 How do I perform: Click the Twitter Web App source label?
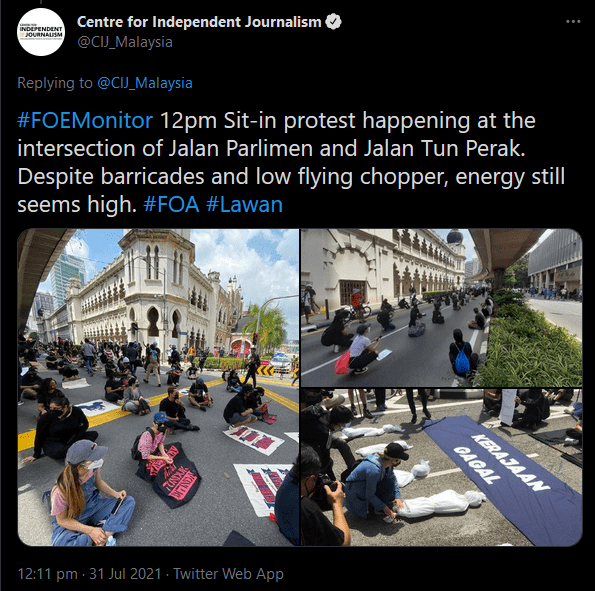point(228,574)
